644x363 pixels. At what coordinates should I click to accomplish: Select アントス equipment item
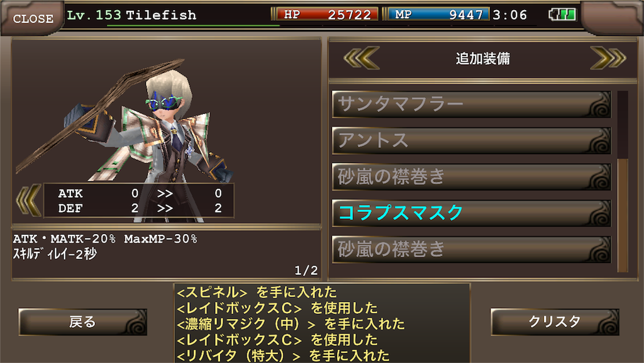(471, 140)
